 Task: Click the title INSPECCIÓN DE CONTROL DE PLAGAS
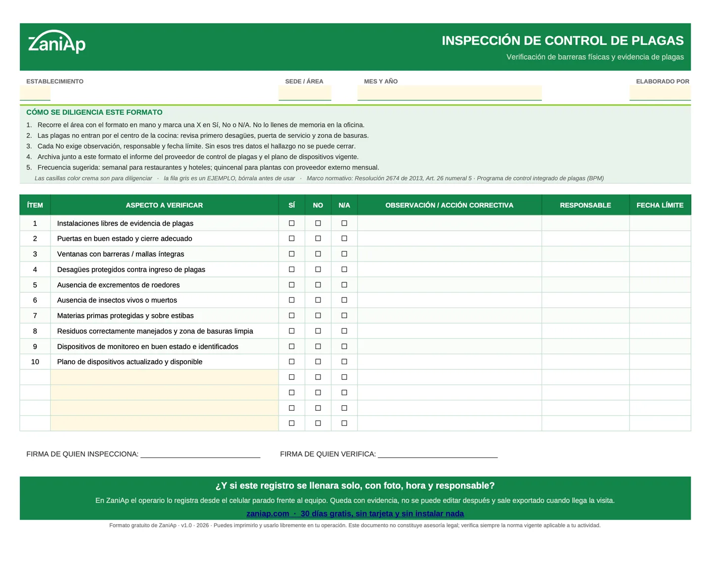coord(563,40)
